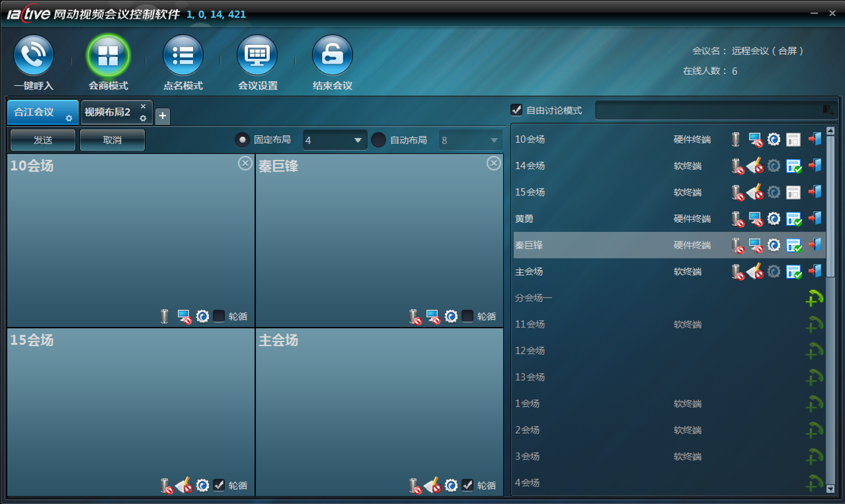845x504 pixels.
Task: Uncheck 自由讨论模式 checkbox
Action: 516,110
